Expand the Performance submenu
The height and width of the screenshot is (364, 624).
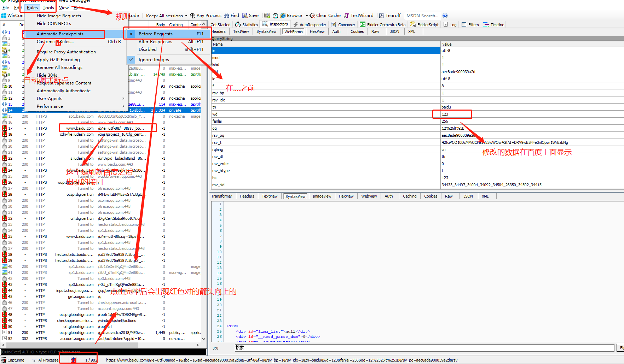point(50,106)
